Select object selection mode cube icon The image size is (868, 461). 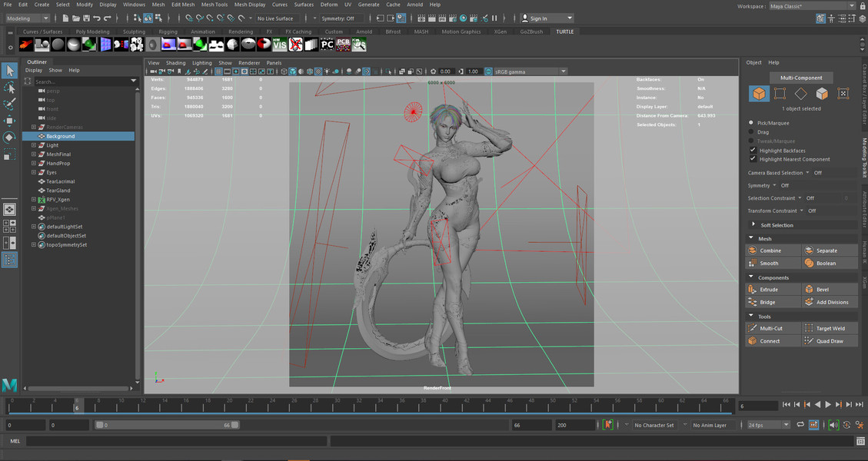pyautogui.click(x=759, y=94)
